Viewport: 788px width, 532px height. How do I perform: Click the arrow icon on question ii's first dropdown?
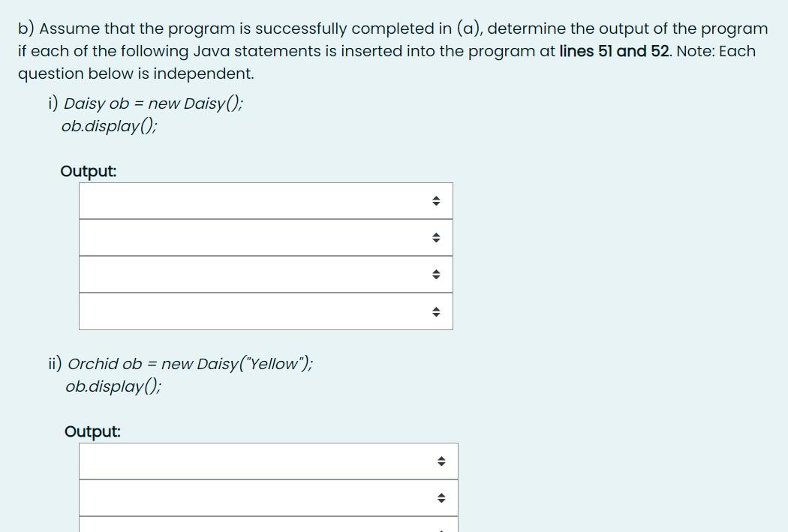[x=441, y=461]
